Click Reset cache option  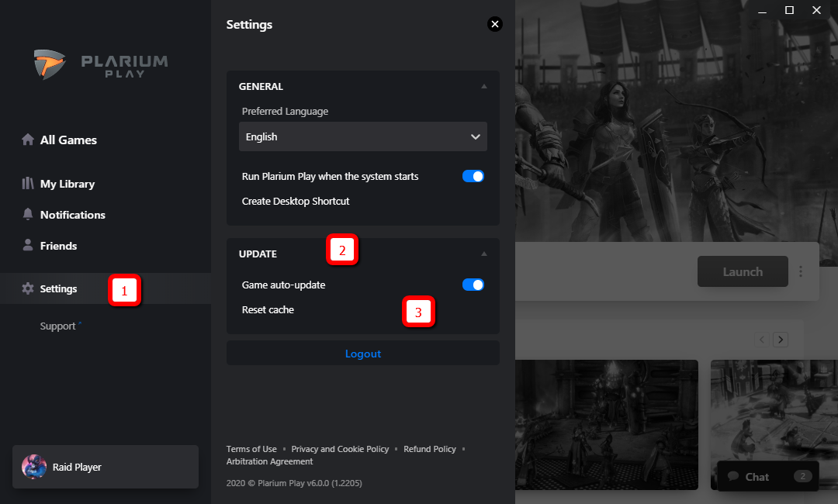point(268,309)
